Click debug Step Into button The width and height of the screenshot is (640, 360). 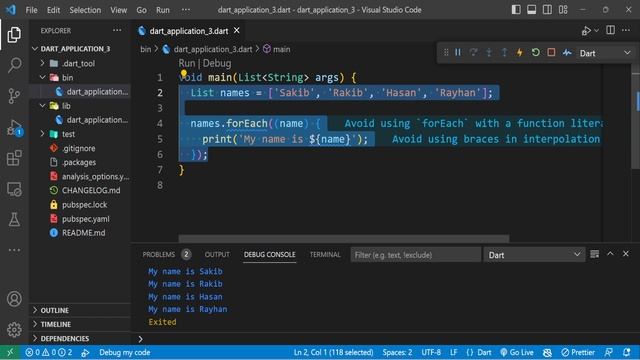489,53
